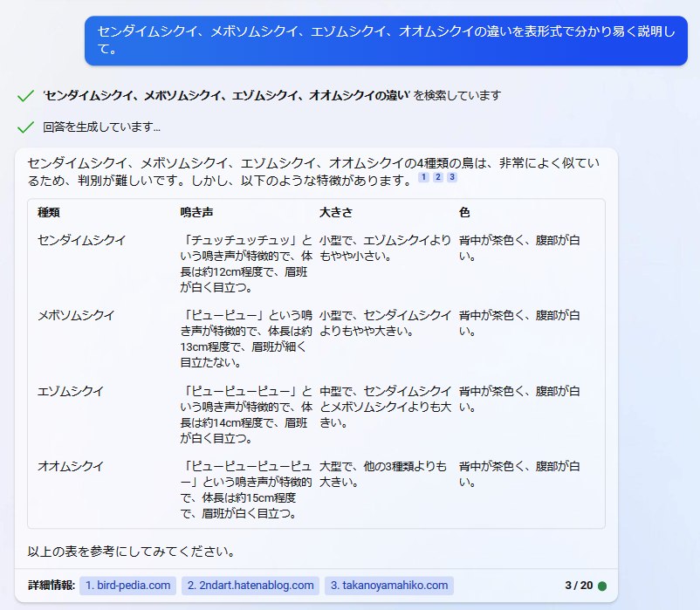The height and width of the screenshot is (610, 700).
Task: Open the 2ndart.hatenablog.com source link
Action: click(250, 586)
